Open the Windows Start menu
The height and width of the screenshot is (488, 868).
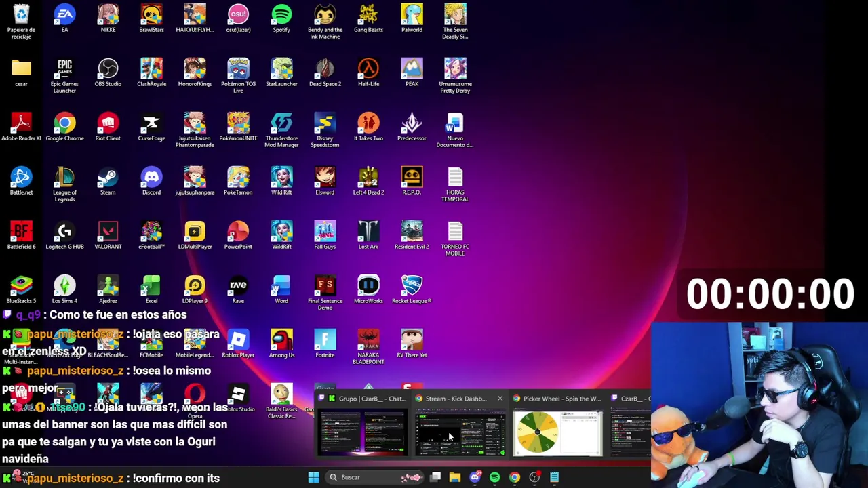tap(313, 477)
